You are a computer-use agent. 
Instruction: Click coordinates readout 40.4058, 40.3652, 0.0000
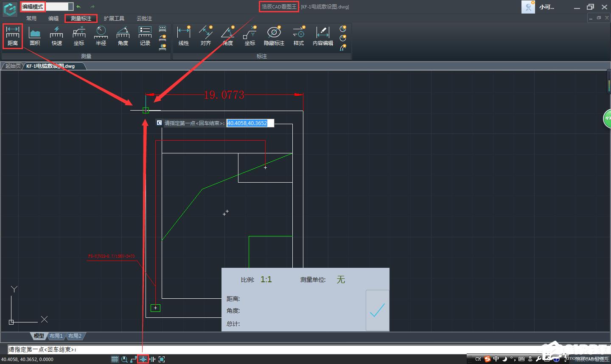[x=27, y=359]
